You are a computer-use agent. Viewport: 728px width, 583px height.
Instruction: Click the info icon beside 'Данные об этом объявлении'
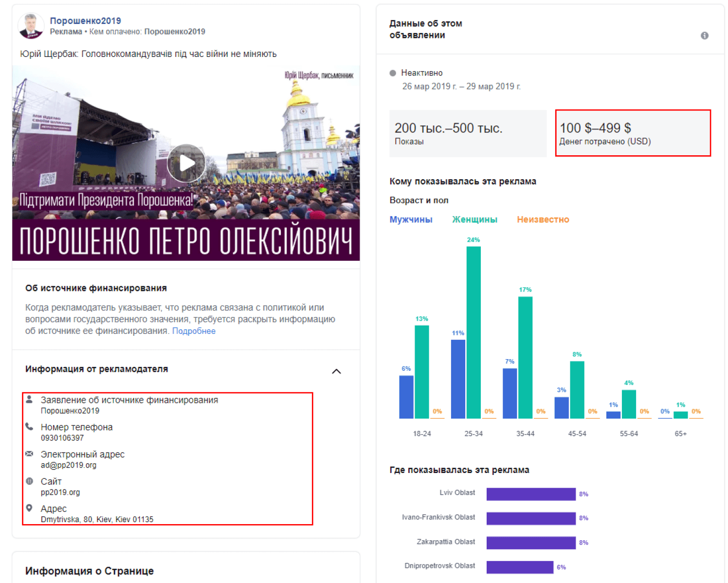click(x=704, y=36)
